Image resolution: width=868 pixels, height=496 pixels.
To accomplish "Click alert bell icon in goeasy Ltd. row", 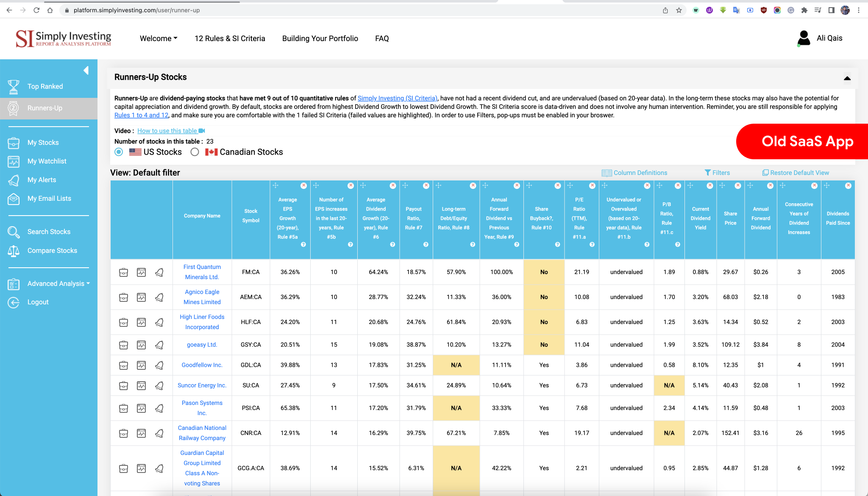I will click(x=159, y=345).
